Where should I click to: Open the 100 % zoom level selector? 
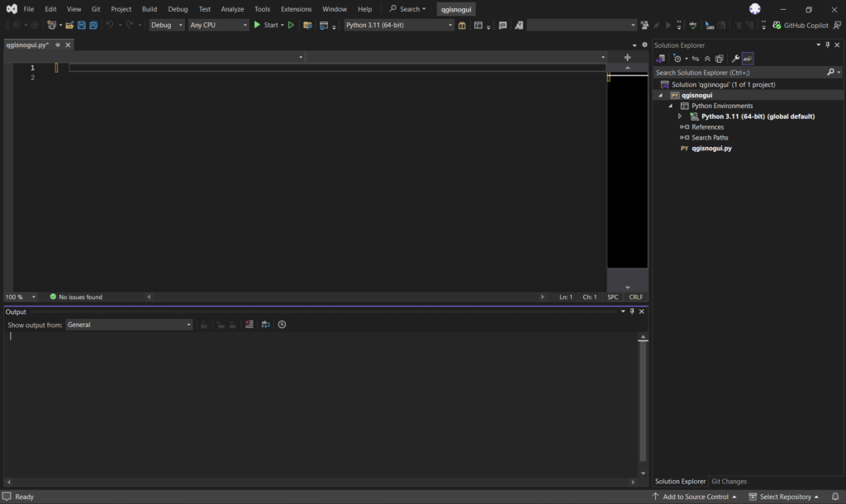point(21,297)
